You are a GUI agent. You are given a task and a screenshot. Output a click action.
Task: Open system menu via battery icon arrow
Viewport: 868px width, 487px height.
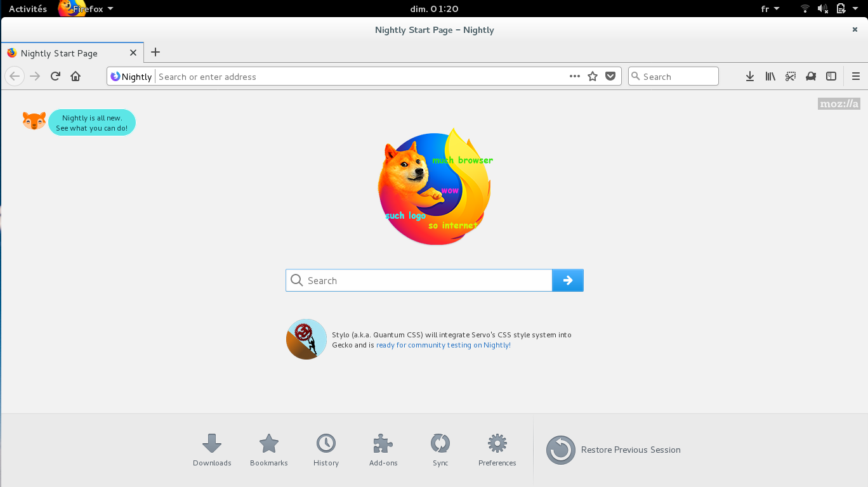click(x=848, y=9)
